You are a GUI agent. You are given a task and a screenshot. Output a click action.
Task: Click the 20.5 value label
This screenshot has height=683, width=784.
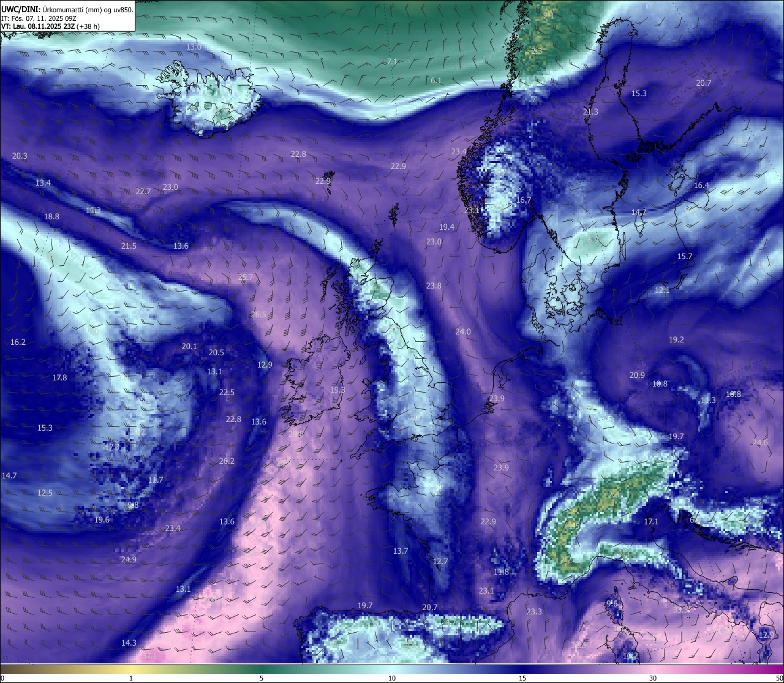216,352
